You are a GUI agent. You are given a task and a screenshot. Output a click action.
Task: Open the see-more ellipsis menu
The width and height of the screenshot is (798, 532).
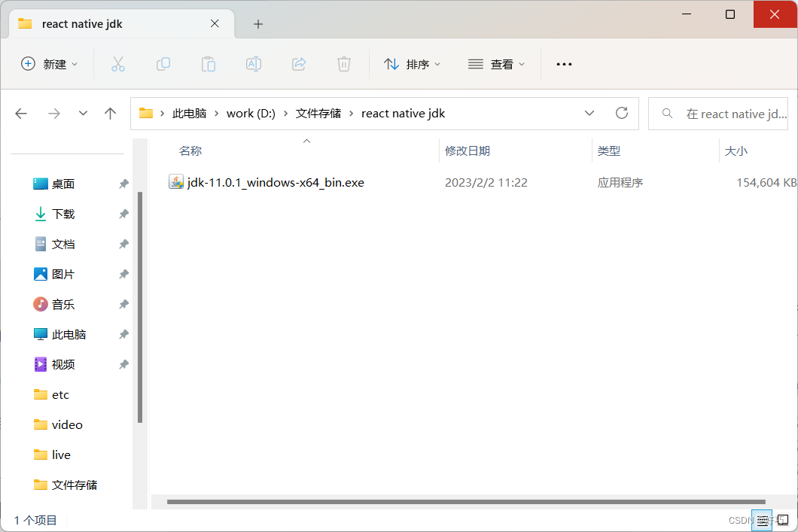tap(564, 64)
